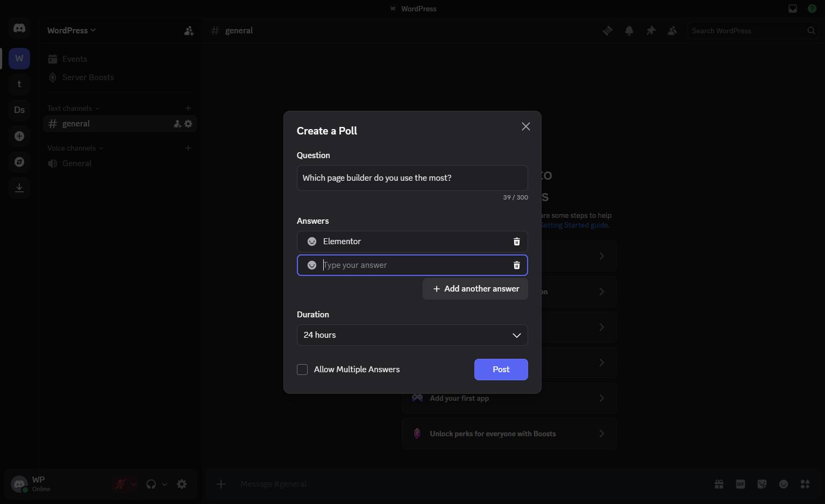
Task: Click invite people icon beside WordPress header
Action: point(189,31)
